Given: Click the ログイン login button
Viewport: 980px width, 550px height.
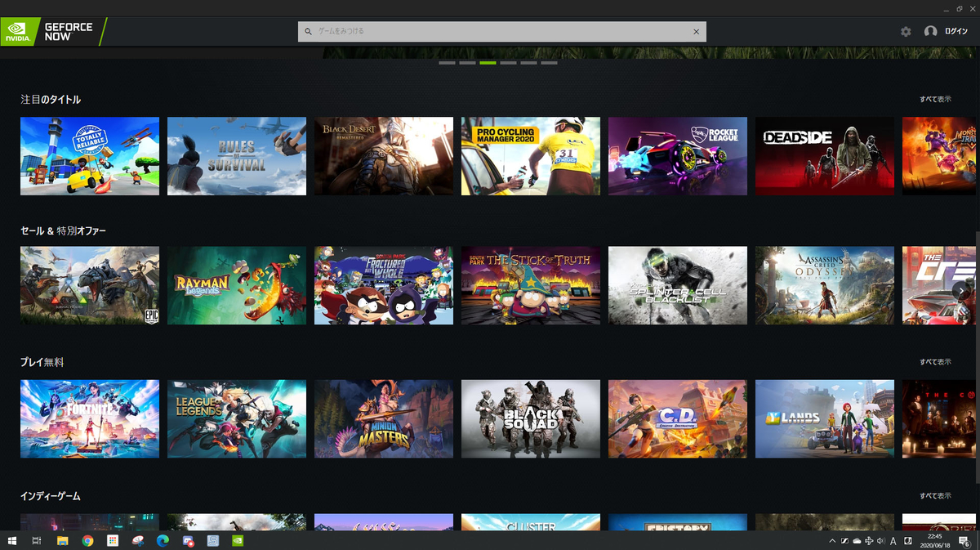Looking at the screenshot, I should [956, 31].
